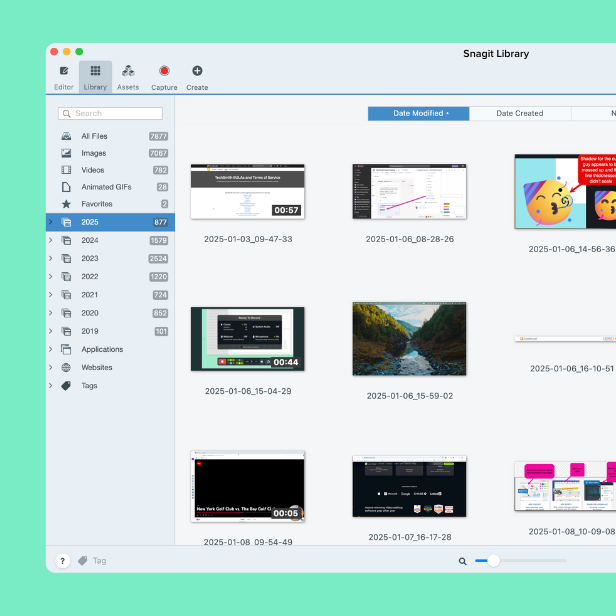Select dark webpage thumbnail 2025-01-07_16-17-28
Image resolution: width=616 pixels, height=616 pixels.
(409, 486)
